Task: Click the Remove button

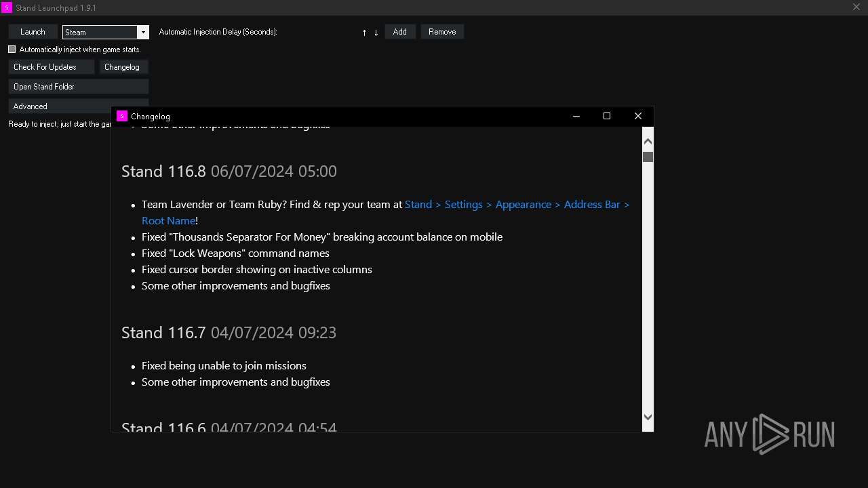Action: [442, 32]
